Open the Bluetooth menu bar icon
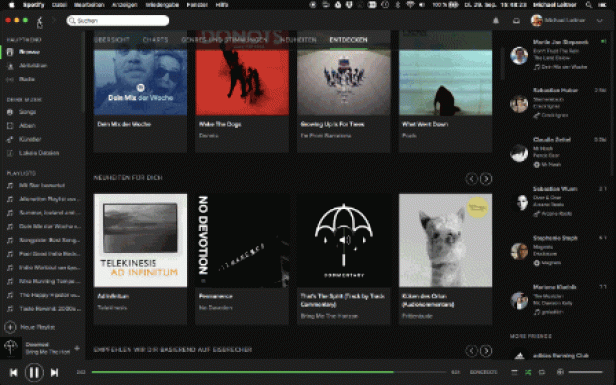The image size is (616, 385). pyautogui.click(x=398, y=5)
